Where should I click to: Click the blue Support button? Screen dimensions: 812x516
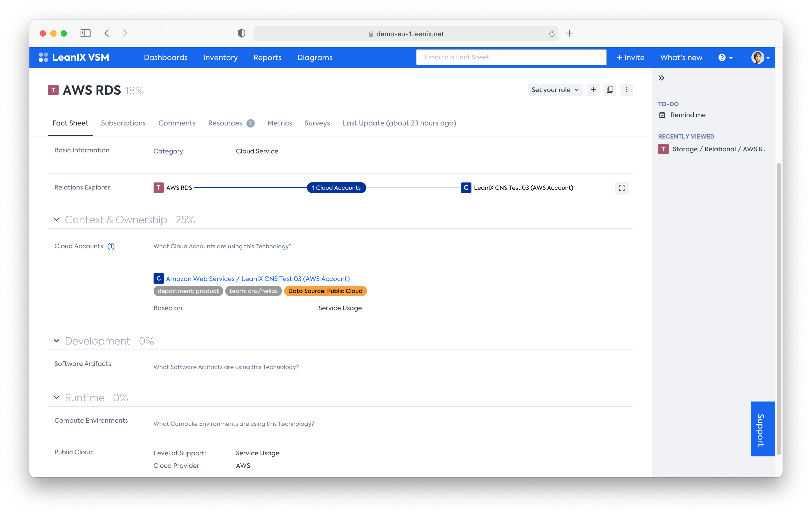(763, 429)
